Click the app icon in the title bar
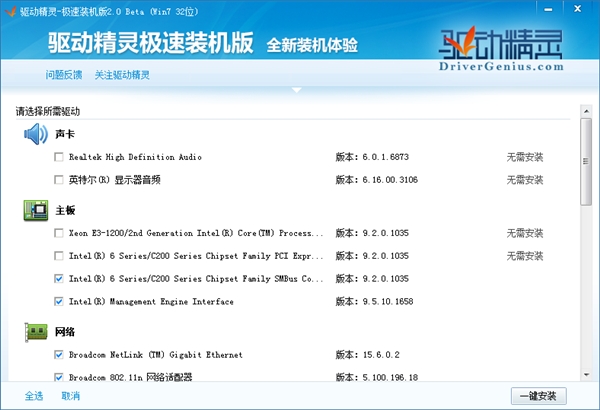This screenshot has width=600, height=410. pyautogui.click(x=10, y=11)
